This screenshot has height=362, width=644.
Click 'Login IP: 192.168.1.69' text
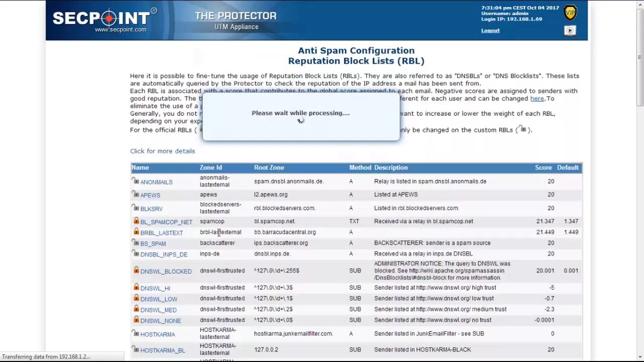click(x=512, y=19)
